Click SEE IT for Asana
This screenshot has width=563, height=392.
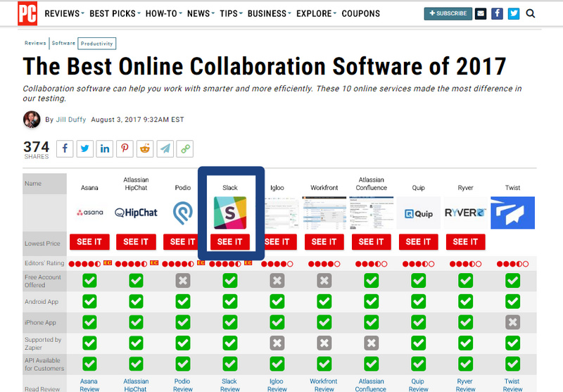pos(89,242)
